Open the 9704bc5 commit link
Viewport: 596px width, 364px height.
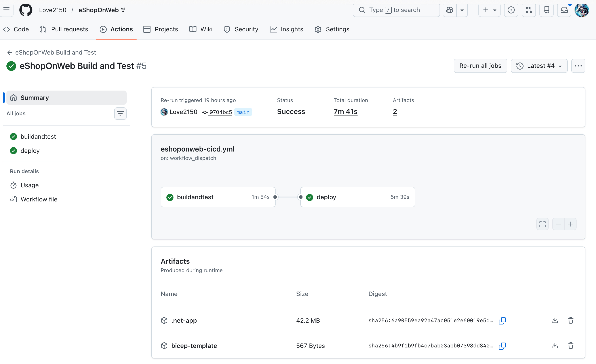(220, 112)
